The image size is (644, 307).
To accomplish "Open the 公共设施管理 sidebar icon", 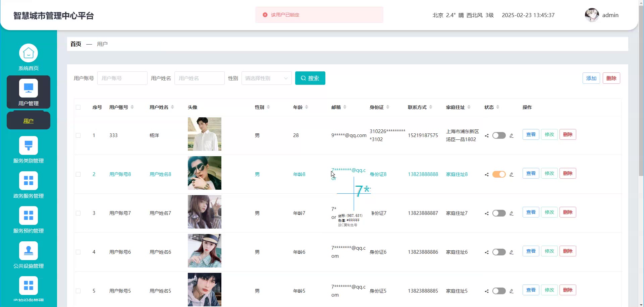I will click(29, 251).
